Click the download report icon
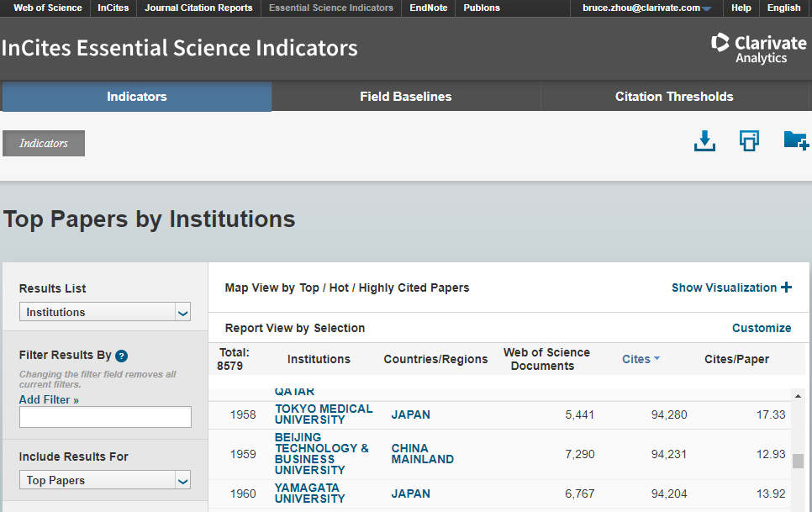Viewport: 812px width, 512px height. click(x=704, y=141)
